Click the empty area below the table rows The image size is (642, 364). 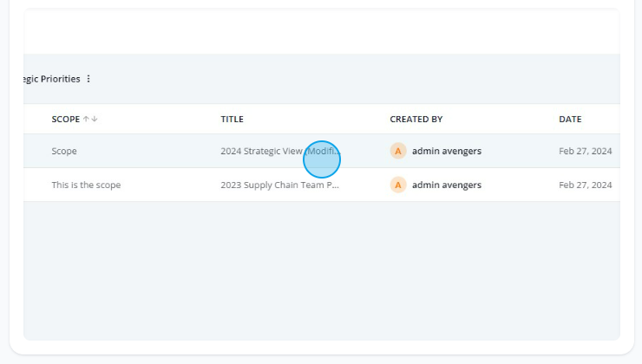(321, 269)
